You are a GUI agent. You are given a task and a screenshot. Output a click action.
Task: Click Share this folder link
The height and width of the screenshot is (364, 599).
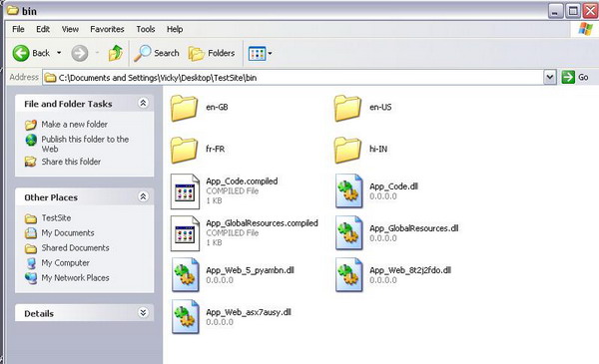[x=71, y=162]
